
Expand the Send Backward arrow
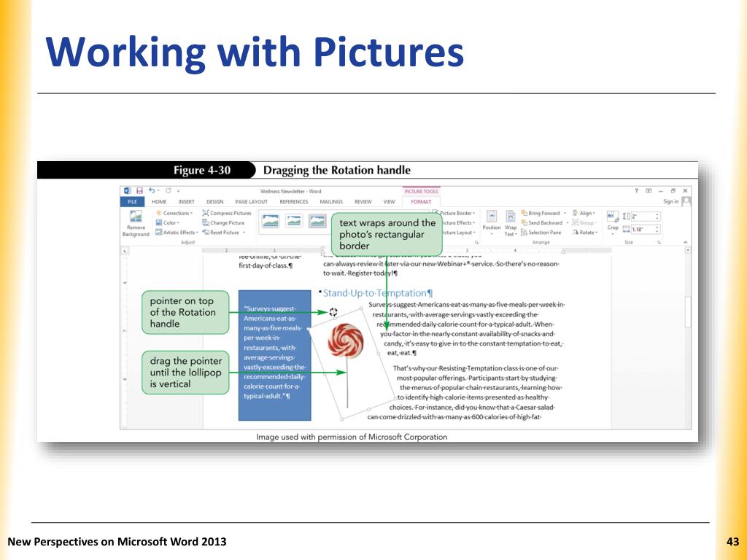click(568, 223)
